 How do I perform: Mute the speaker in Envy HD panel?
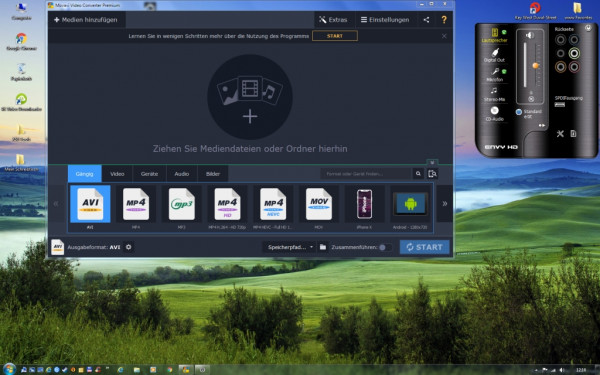[x=531, y=99]
